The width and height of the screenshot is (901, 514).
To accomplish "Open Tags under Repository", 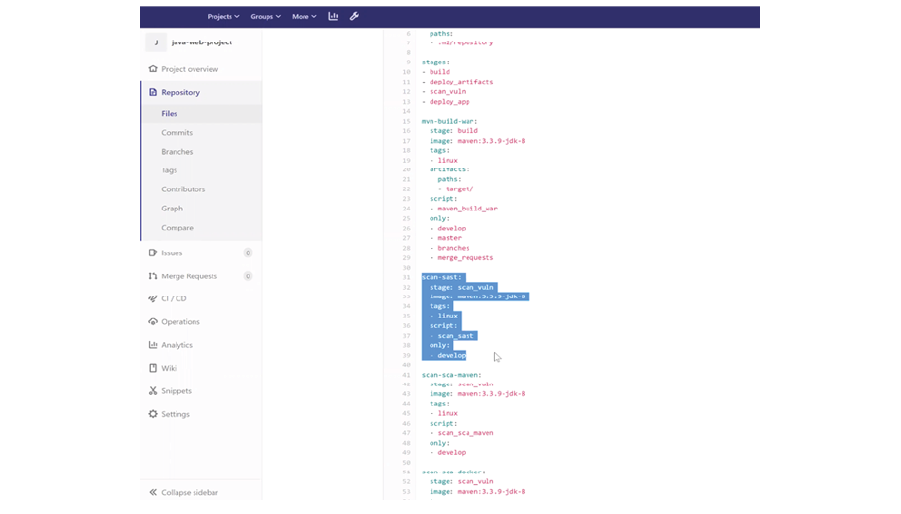I will coord(169,170).
